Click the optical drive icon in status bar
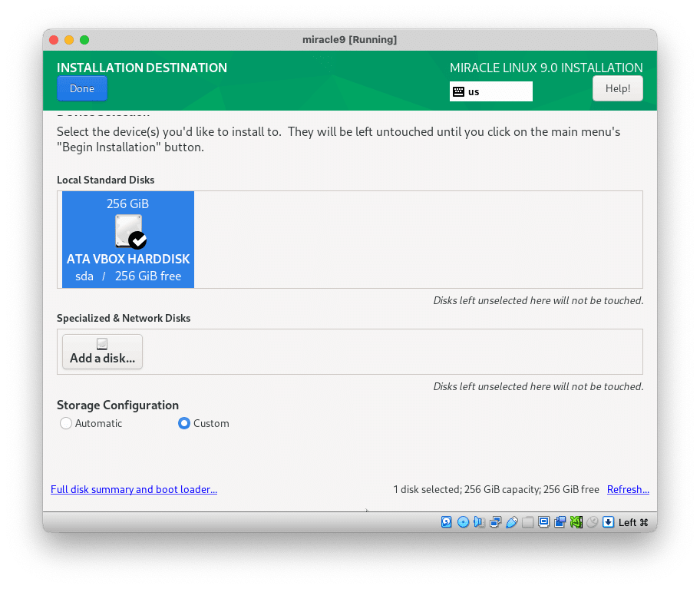The width and height of the screenshot is (700, 589). [463, 521]
